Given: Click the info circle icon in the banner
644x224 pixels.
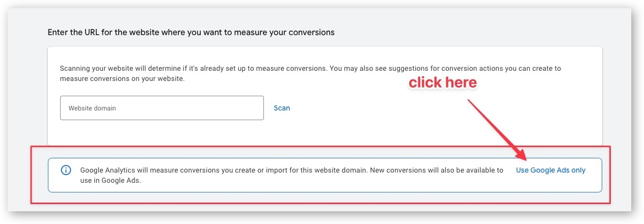Looking at the screenshot, I should click(66, 170).
